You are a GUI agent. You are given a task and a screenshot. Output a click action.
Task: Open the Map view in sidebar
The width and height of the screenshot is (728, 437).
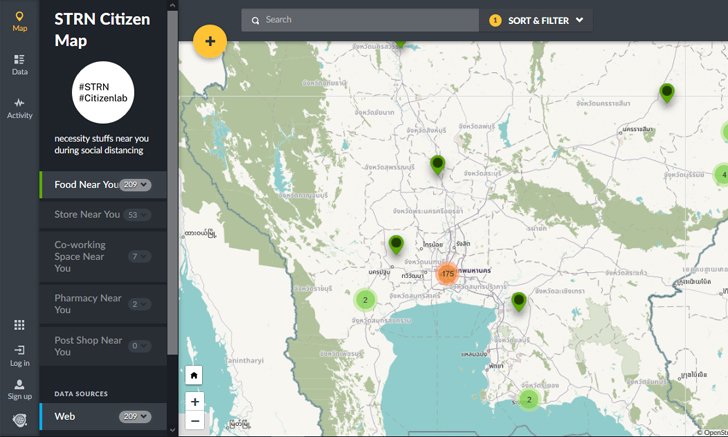pyautogui.click(x=19, y=21)
